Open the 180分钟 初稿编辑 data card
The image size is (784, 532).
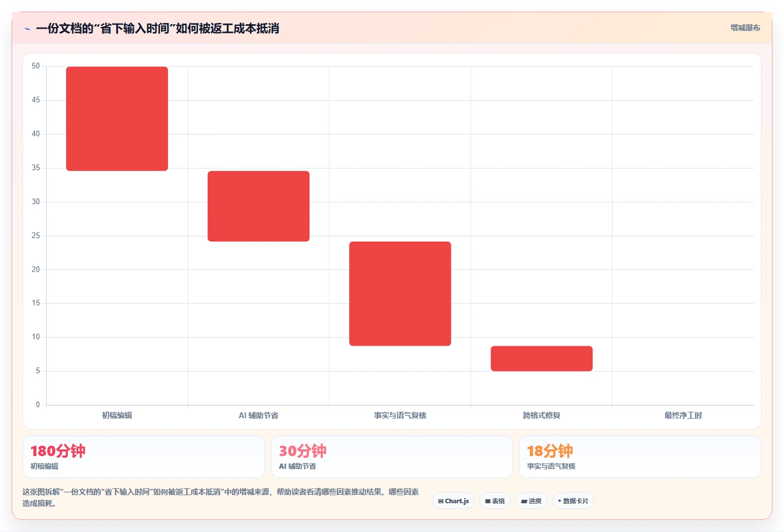point(144,457)
